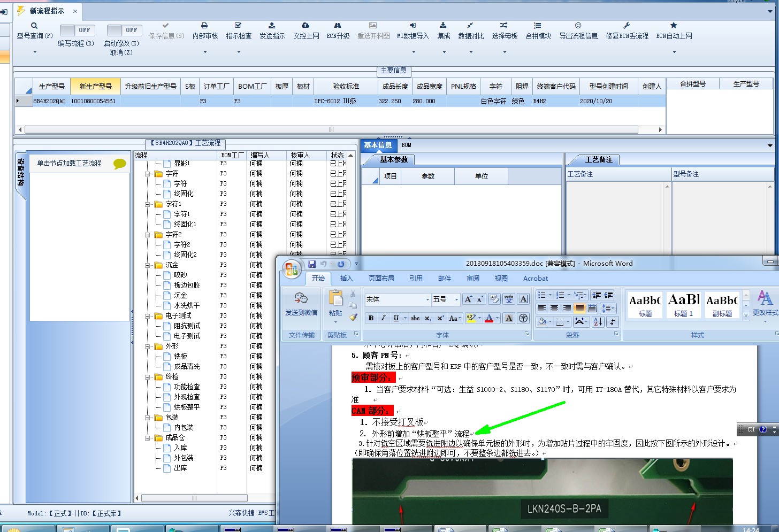
Task: Click the center align icon in Word
Action: (x=554, y=308)
